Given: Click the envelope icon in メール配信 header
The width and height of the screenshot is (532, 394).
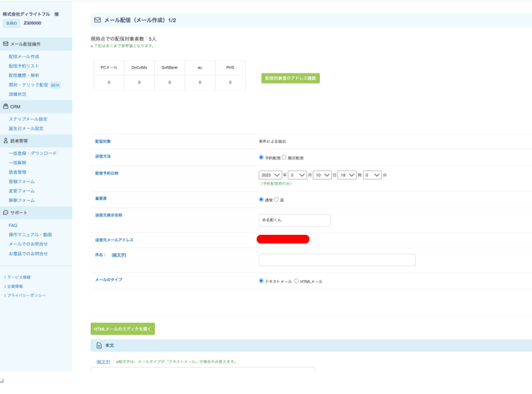Looking at the screenshot, I should pos(98,21).
